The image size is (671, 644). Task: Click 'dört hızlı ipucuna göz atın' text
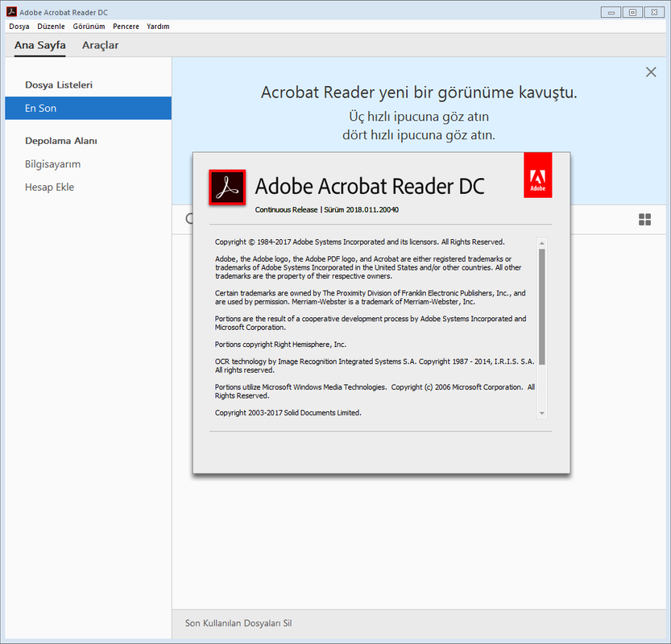pos(419,135)
